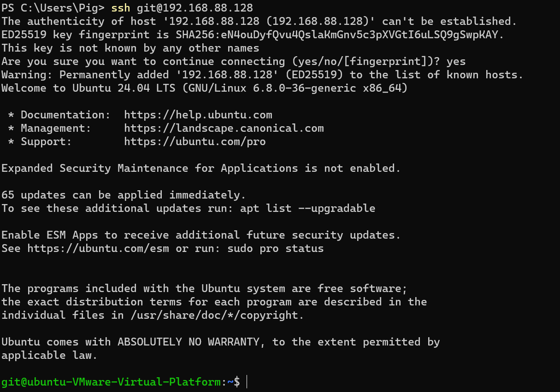
Task: Click the "PS C:\Users\Pig>" PowerShell prompt
Action: (53, 8)
